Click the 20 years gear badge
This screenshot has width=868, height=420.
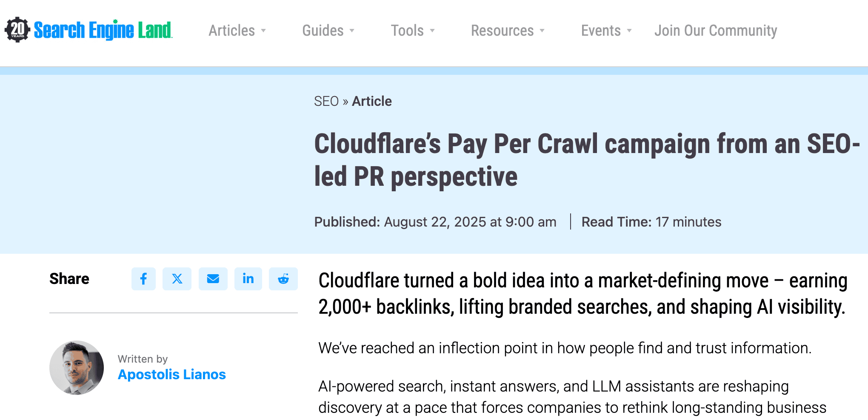coord(17,30)
